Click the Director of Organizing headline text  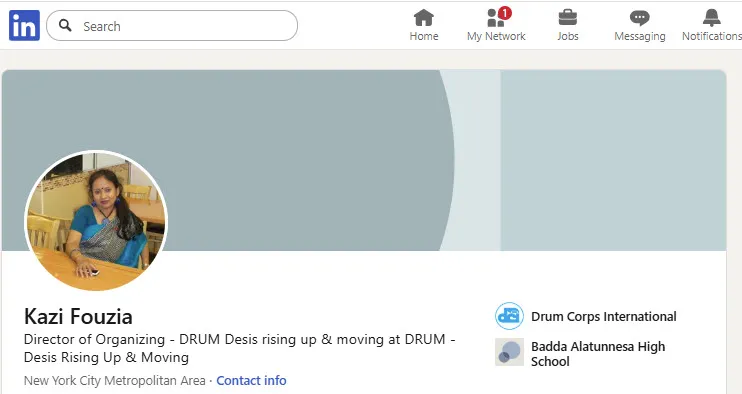(239, 348)
